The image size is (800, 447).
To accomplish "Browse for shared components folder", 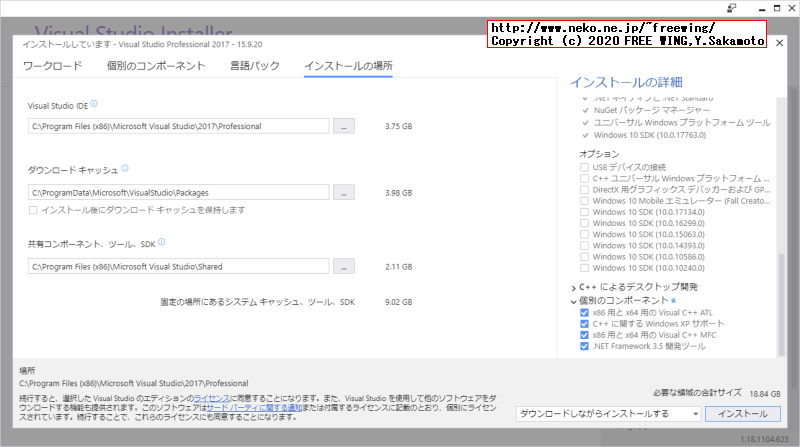I will (344, 266).
